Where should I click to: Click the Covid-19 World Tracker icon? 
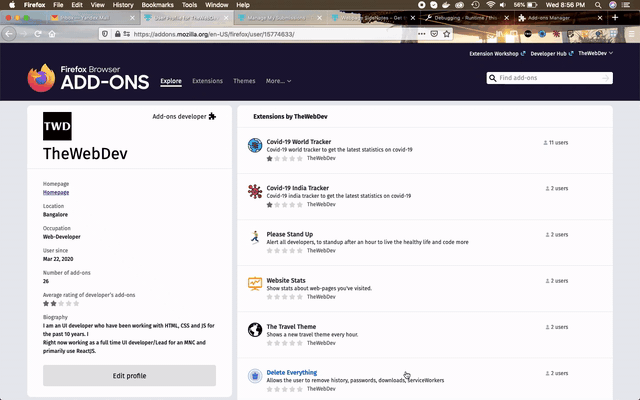click(x=255, y=145)
